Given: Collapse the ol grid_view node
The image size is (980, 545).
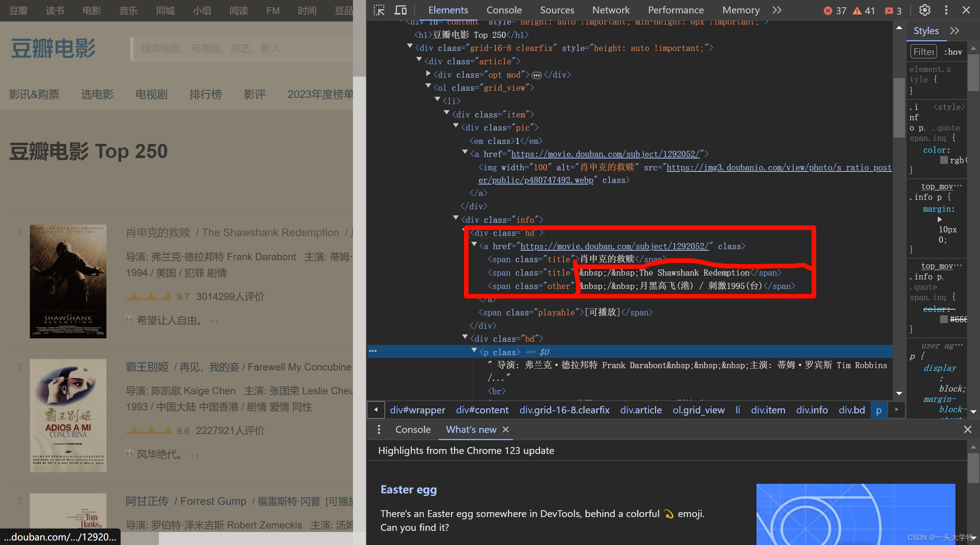Looking at the screenshot, I should click(428, 86).
